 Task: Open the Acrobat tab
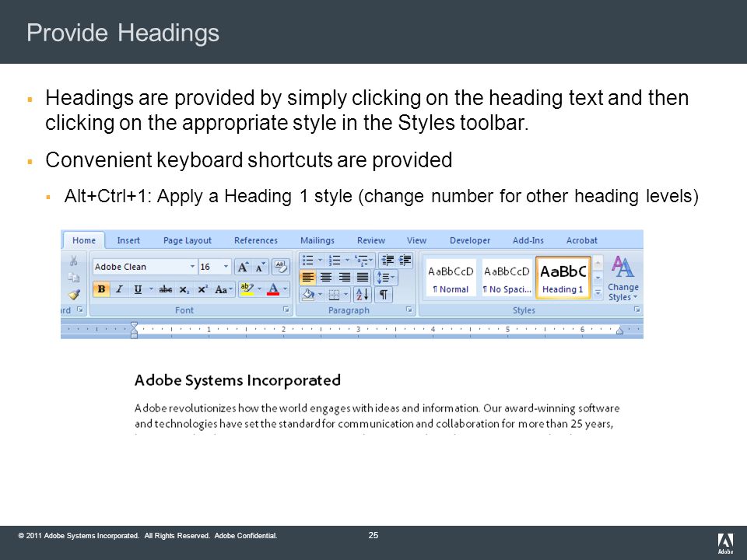[582, 240]
